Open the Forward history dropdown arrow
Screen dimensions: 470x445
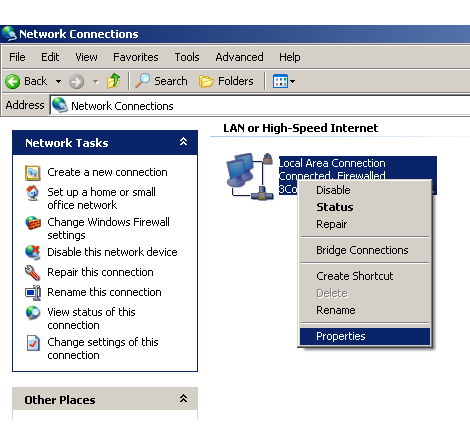tap(96, 81)
